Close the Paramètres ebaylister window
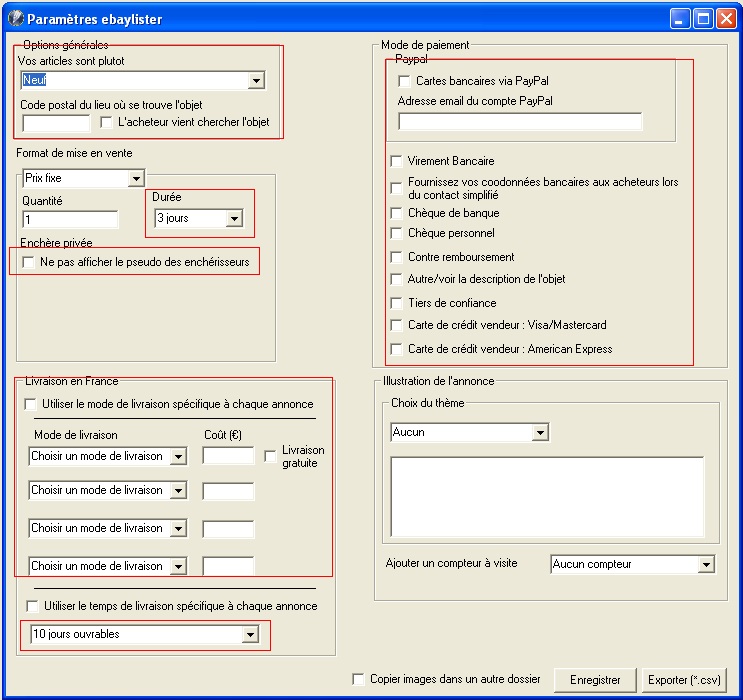 726,19
